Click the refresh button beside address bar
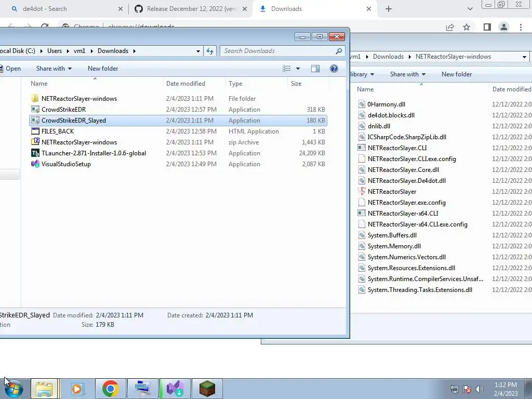The width and height of the screenshot is (532, 399). [x=210, y=51]
